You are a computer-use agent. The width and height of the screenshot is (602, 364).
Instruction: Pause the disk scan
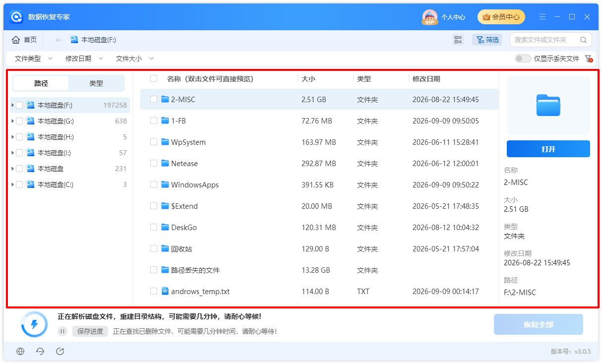[62, 331]
